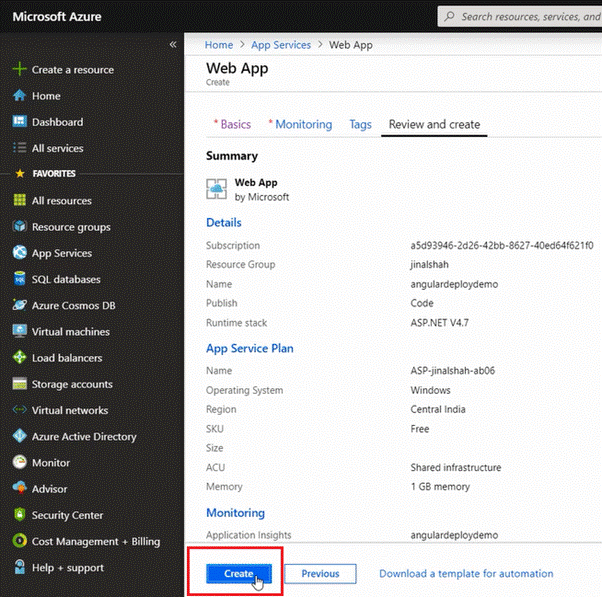Open Resource groups in the sidebar
This screenshot has width=602, height=597.
(71, 227)
